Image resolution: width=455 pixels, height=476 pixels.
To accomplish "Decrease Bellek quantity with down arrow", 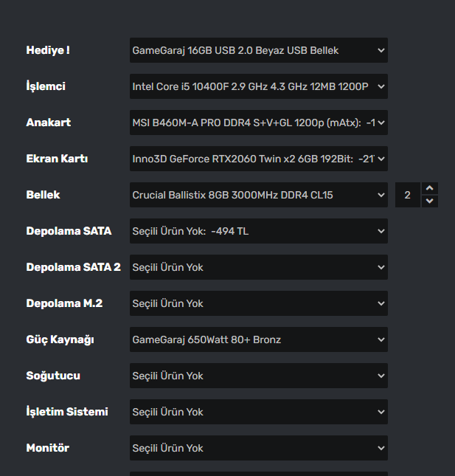I will (431, 201).
